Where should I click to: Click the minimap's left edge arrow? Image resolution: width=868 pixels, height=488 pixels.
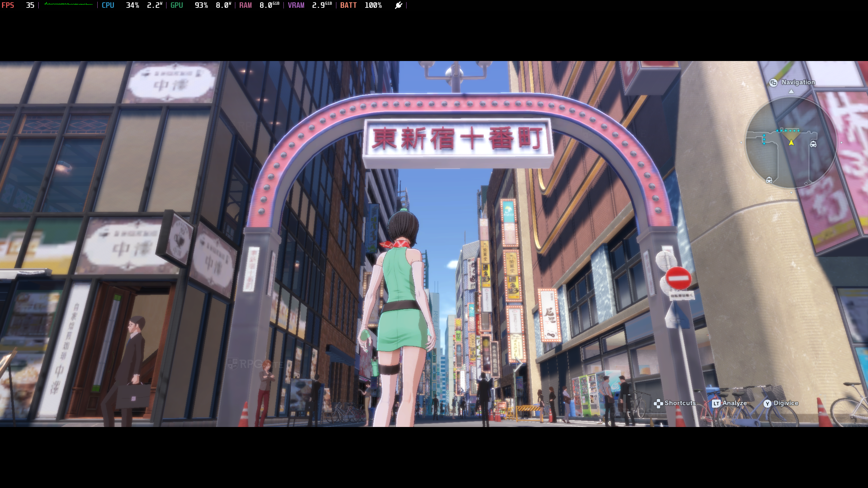[741, 143]
